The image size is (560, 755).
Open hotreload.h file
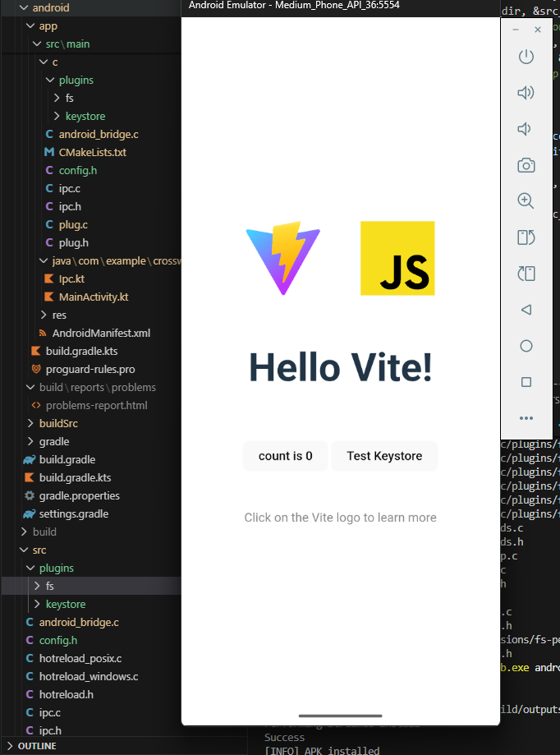[x=66, y=694]
